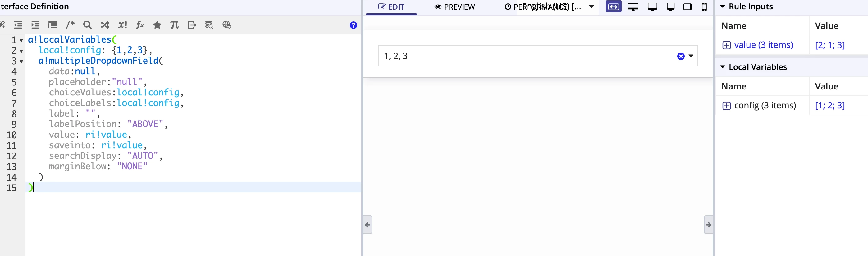Image resolution: width=868 pixels, height=256 pixels.
Task: Click a!localVariables on line 1
Action: coord(69,39)
